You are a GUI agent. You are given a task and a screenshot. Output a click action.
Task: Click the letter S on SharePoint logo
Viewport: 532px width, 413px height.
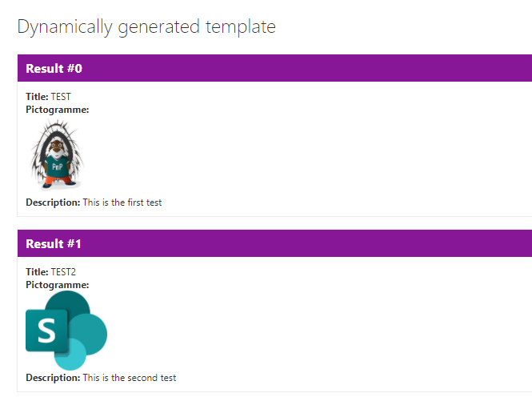(46, 331)
